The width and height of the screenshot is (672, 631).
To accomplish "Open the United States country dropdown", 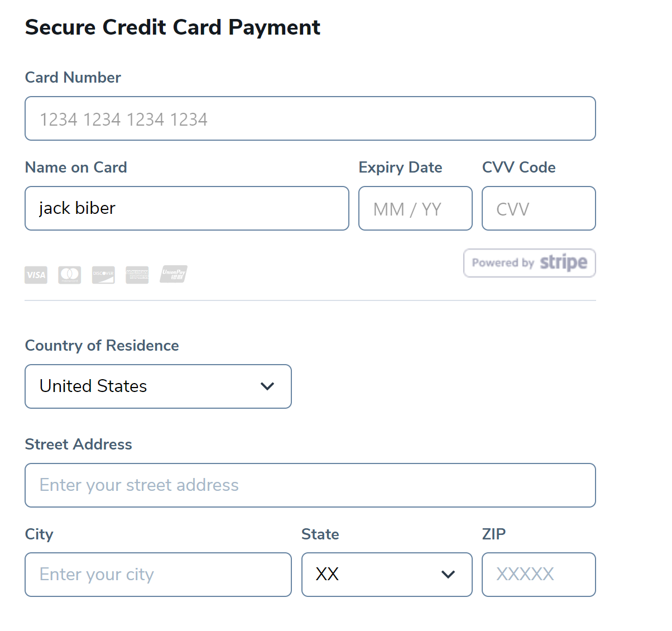I will pos(158,386).
